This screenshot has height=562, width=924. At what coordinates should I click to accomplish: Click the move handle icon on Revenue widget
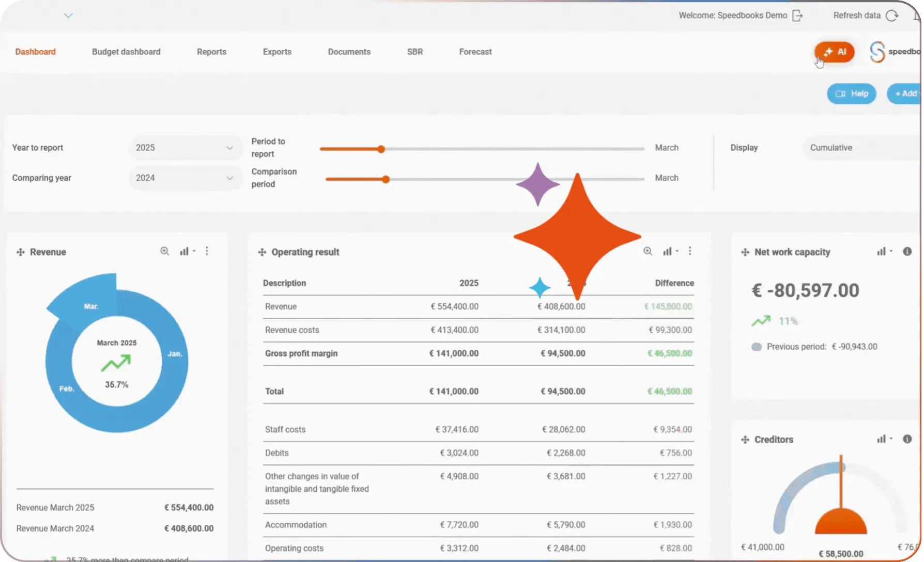21,252
